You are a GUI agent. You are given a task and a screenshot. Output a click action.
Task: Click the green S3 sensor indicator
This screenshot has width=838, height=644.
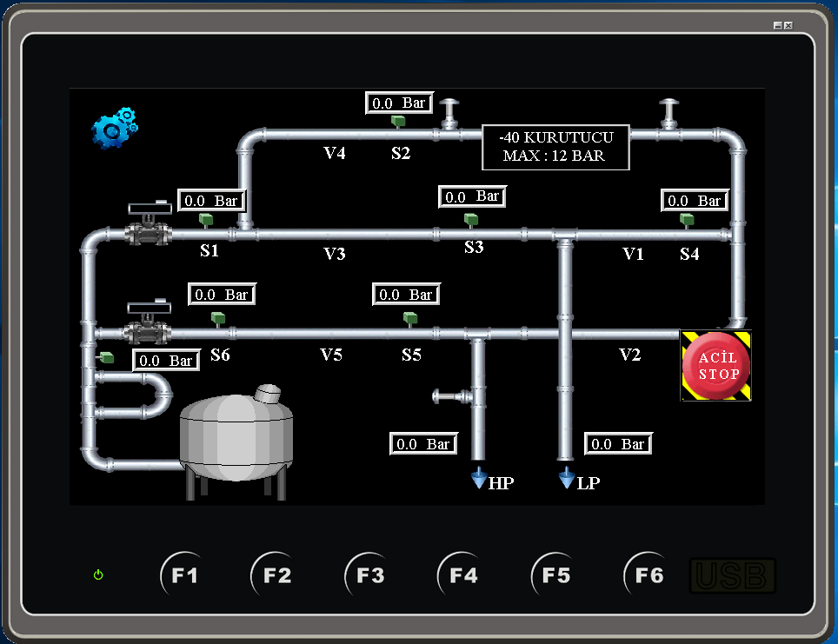coord(470,219)
